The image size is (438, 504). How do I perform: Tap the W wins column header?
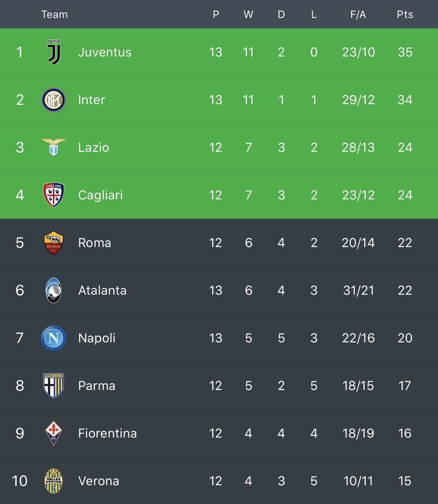[248, 15]
